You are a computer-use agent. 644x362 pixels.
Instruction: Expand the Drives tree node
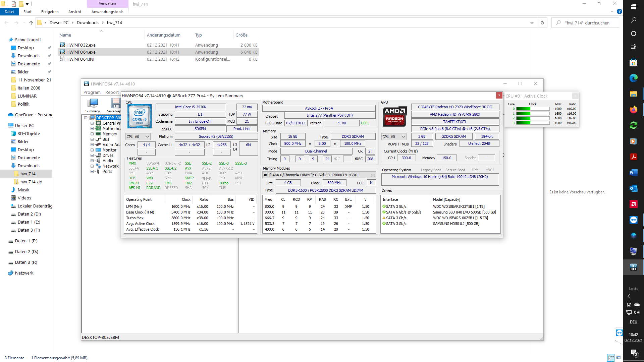[x=92, y=156]
